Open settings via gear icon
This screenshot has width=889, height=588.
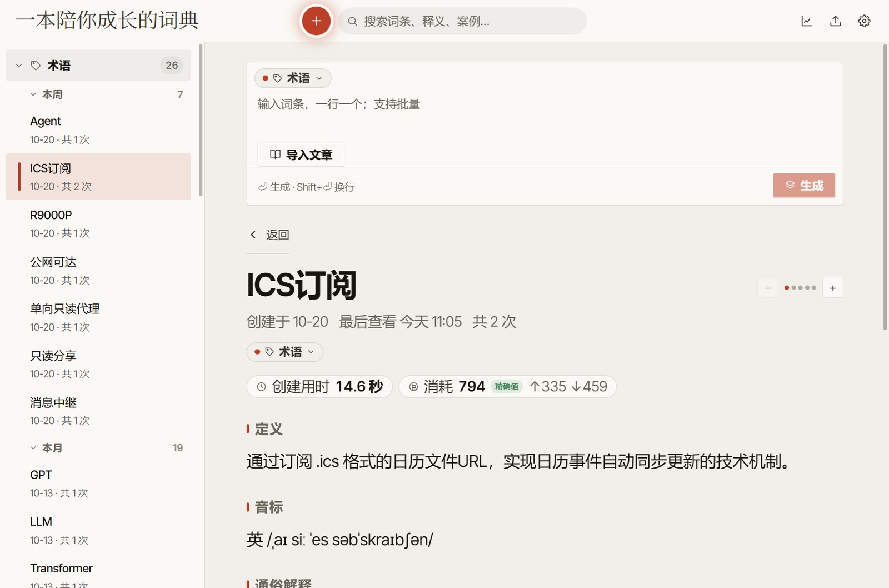click(x=864, y=21)
